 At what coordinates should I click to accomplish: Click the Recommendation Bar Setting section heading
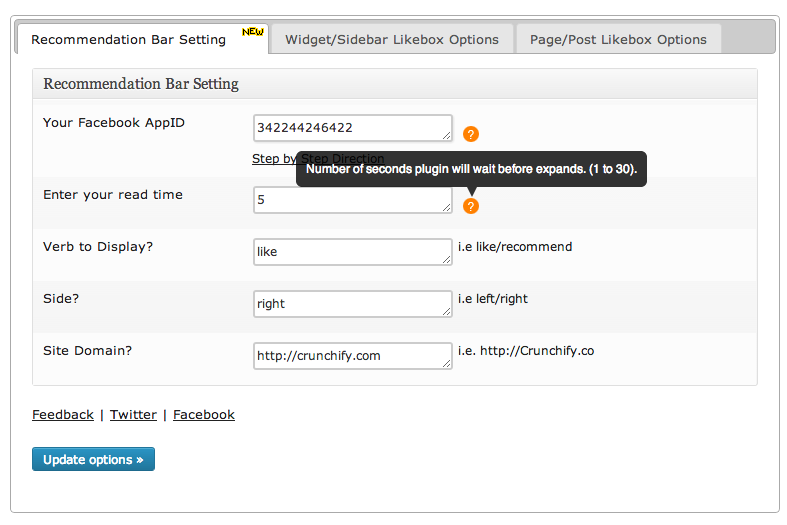(x=141, y=84)
